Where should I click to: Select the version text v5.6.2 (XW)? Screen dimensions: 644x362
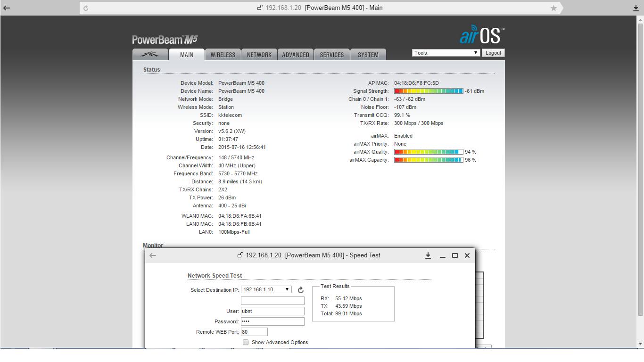point(232,131)
